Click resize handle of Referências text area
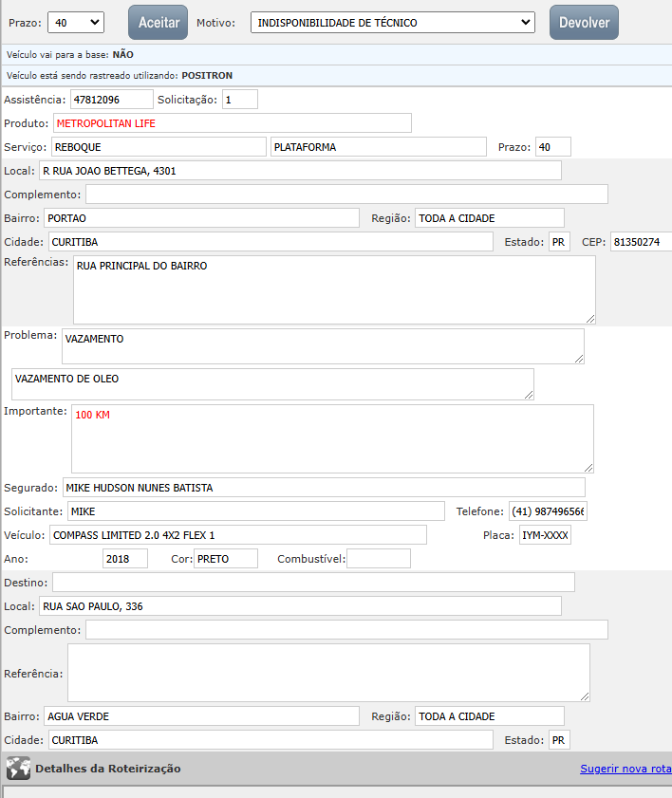The width and height of the screenshot is (672, 798). pos(590,319)
